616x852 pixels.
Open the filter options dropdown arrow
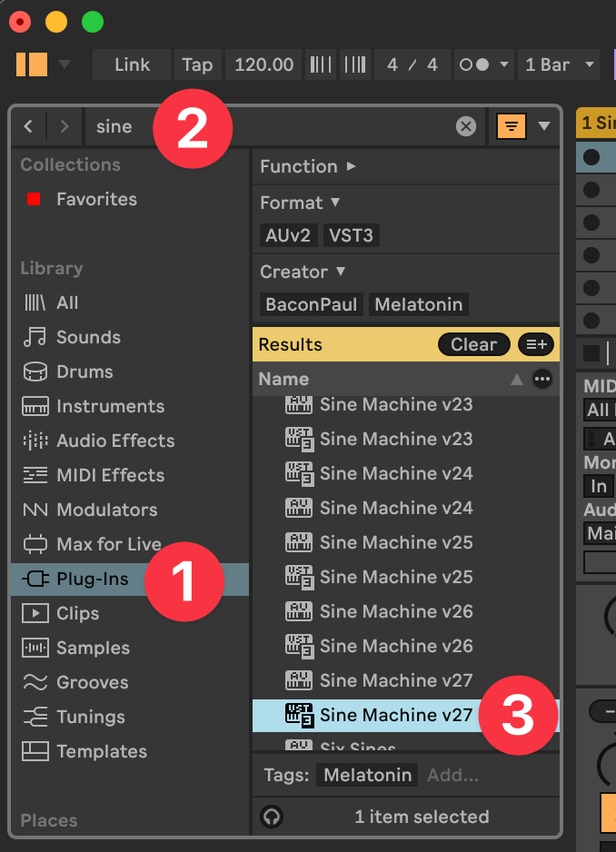click(x=544, y=126)
